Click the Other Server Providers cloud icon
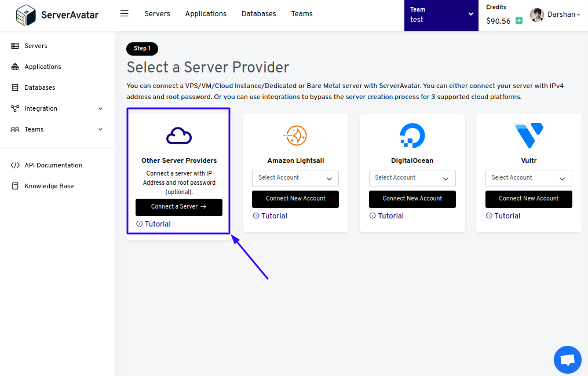Screen dimensions: 588x376 (179, 136)
